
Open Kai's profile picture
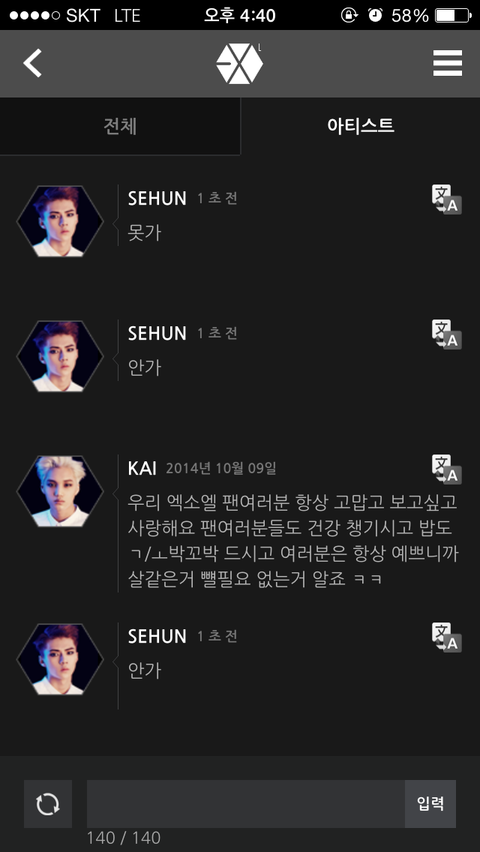(x=60, y=491)
